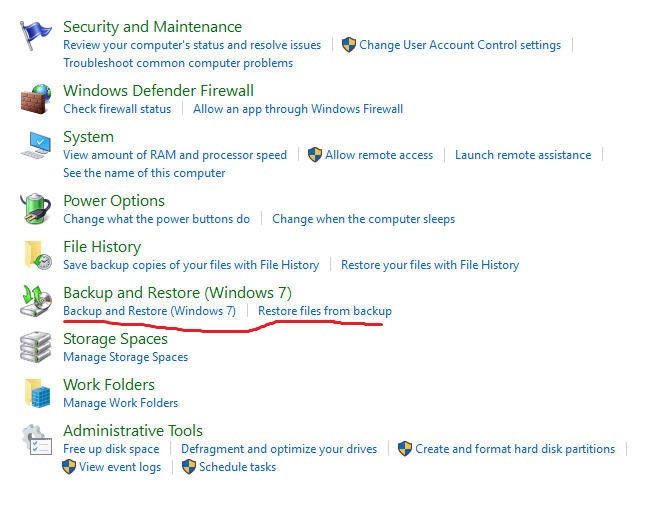Image resolution: width=661 pixels, height=524 pixels.
Task: Open the Power Options battery icon
Action: coord(37,209)
